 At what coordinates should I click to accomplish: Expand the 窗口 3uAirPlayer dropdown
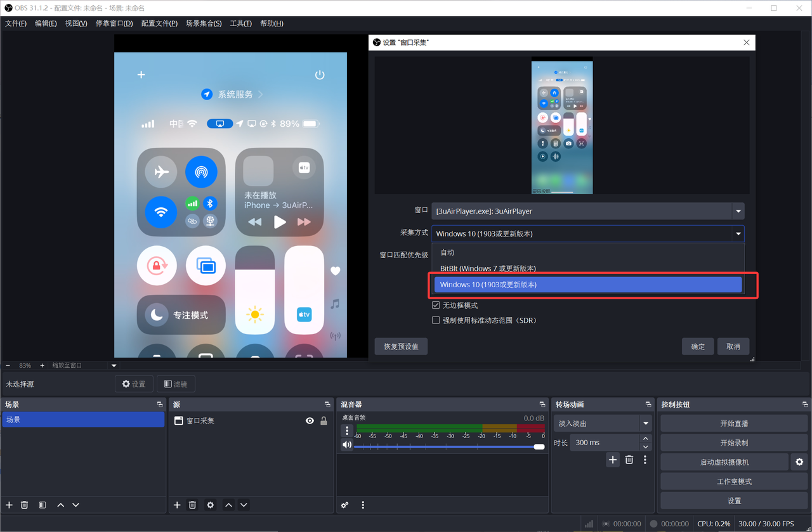click(738, 211)
